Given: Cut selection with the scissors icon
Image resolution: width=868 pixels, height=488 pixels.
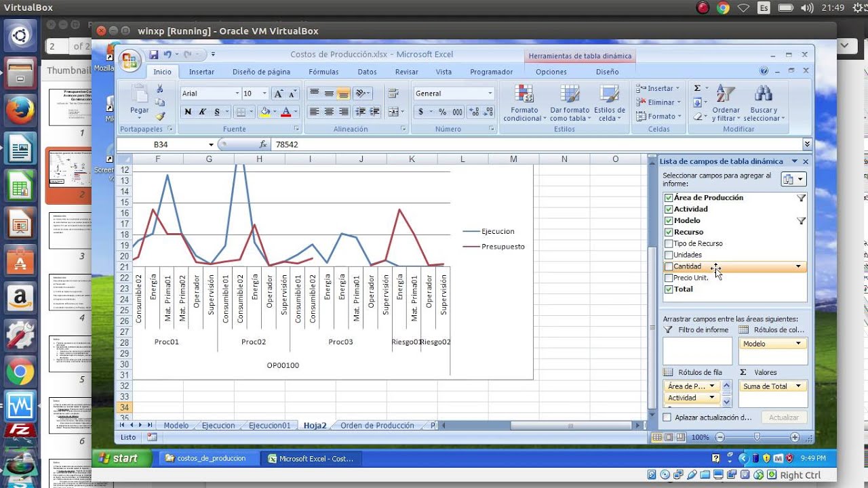Looking at the screenshot, I should (160, 89).
